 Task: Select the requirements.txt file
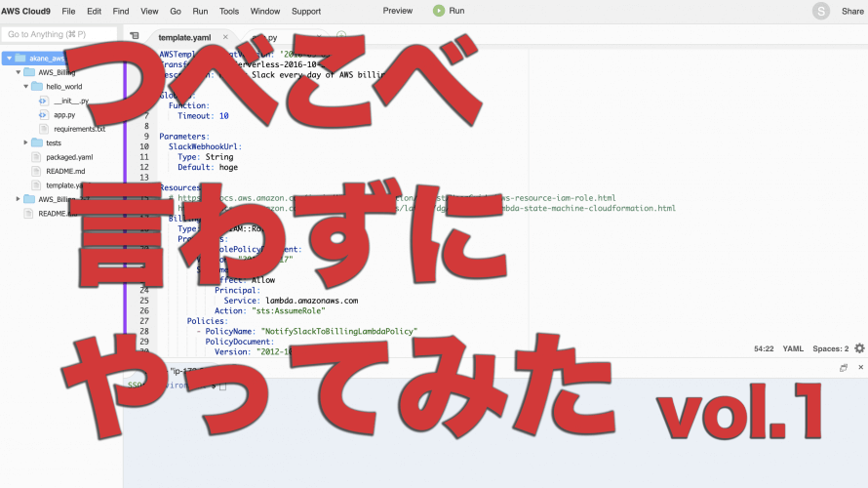point(79,129)
